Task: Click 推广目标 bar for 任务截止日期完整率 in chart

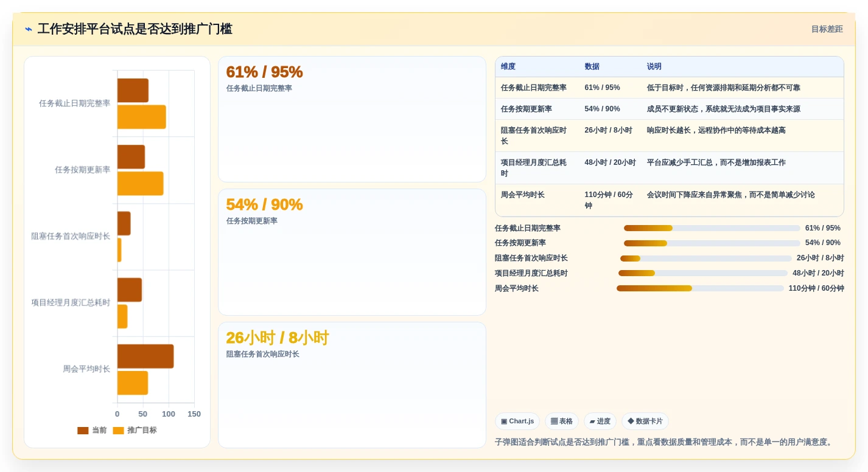Action: (142, 117)
